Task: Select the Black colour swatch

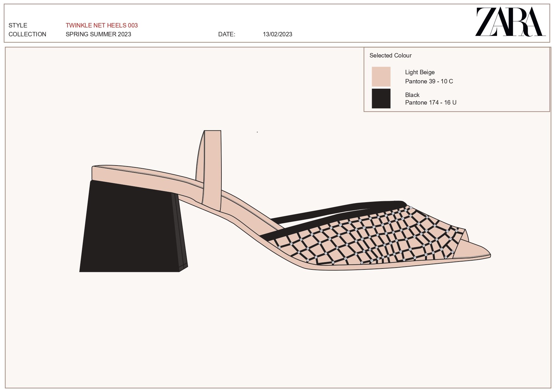Action: 381,99
